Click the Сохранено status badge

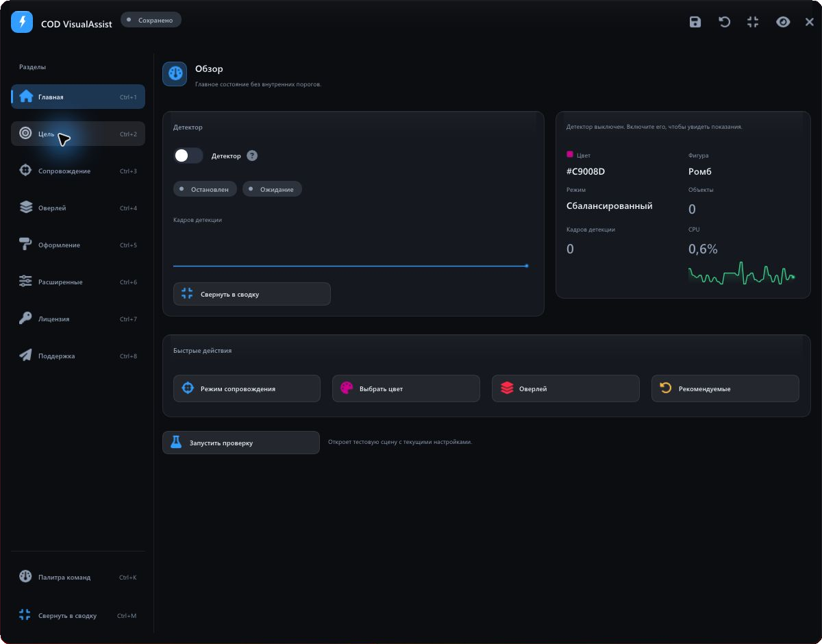(151, 20)
